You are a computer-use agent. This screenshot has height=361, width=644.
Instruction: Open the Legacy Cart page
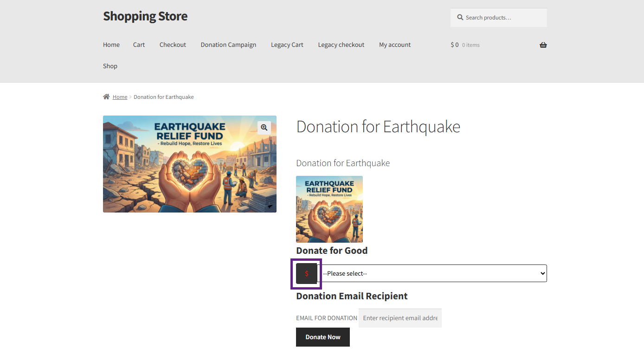click(x=287, y=45)
